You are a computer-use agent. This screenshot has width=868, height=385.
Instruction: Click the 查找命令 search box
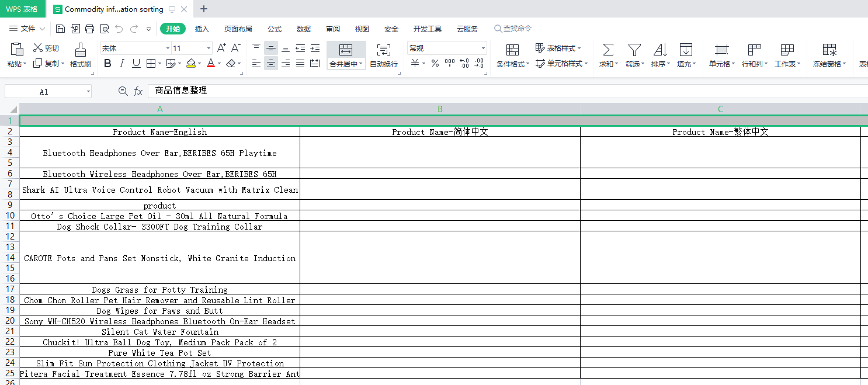coord(513,29)
